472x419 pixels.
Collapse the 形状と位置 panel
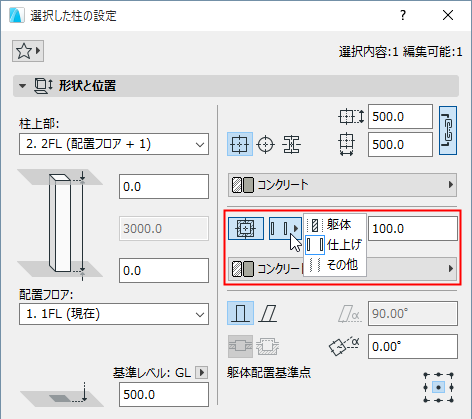pyautogui.click(x=22, y=86)
